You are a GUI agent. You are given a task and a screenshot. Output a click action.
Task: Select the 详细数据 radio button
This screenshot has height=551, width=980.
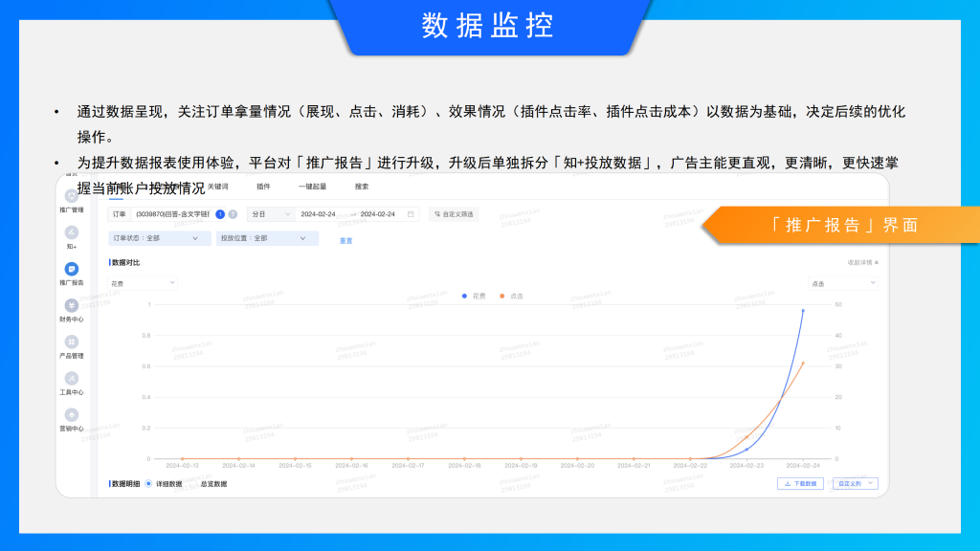click(148, 483)
